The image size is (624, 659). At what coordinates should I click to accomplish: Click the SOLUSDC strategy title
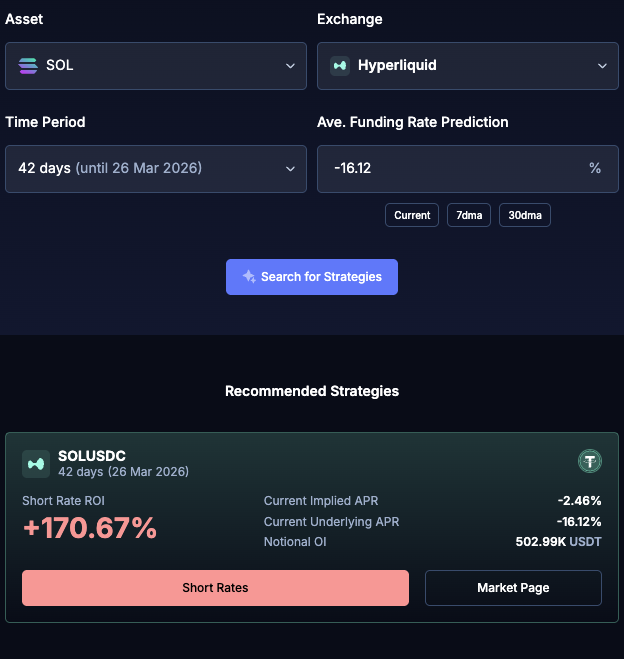(92, 456)
